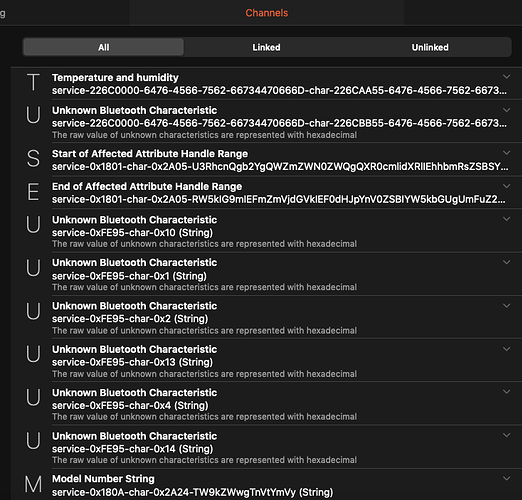Click the M icon of Model Number String
This screenshot has width=522, height=500.
click(33, 484)
